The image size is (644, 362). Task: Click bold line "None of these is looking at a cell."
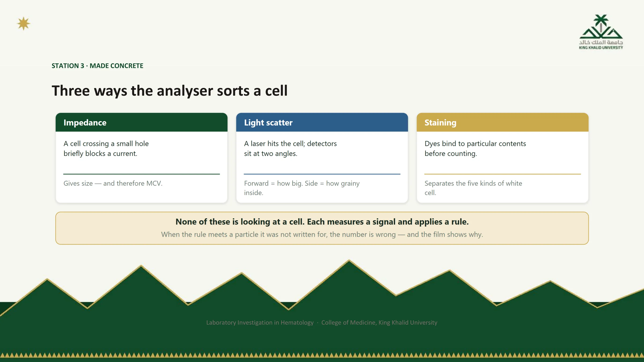[x=240, y=222]
